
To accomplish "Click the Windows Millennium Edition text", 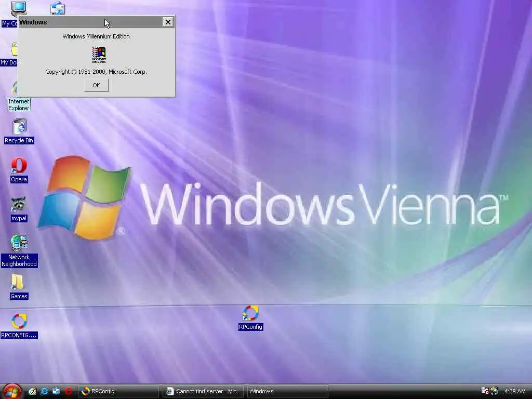I will (96, 36).
